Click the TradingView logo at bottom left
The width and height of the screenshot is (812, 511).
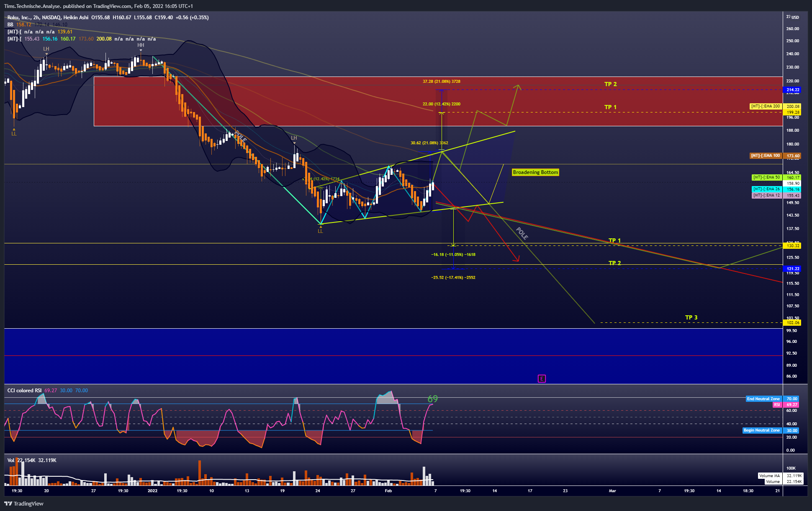click(x=24, y=503)
